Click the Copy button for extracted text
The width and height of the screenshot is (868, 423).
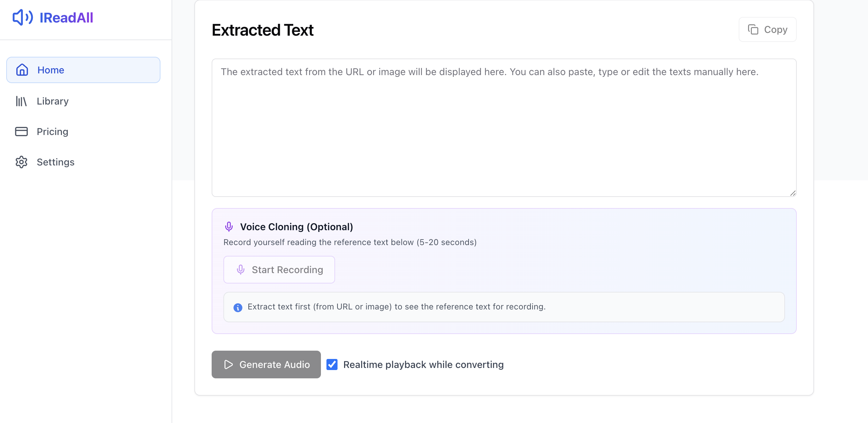point(767,29)
